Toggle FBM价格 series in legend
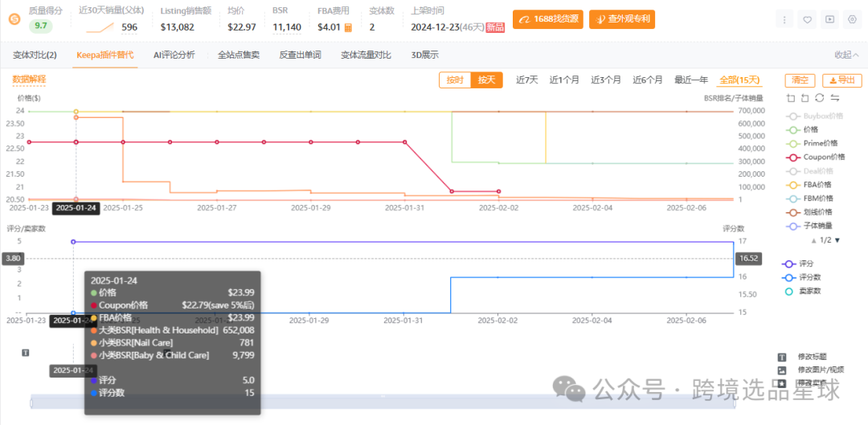Screen dimensions: 868x425 pos(809,198)
